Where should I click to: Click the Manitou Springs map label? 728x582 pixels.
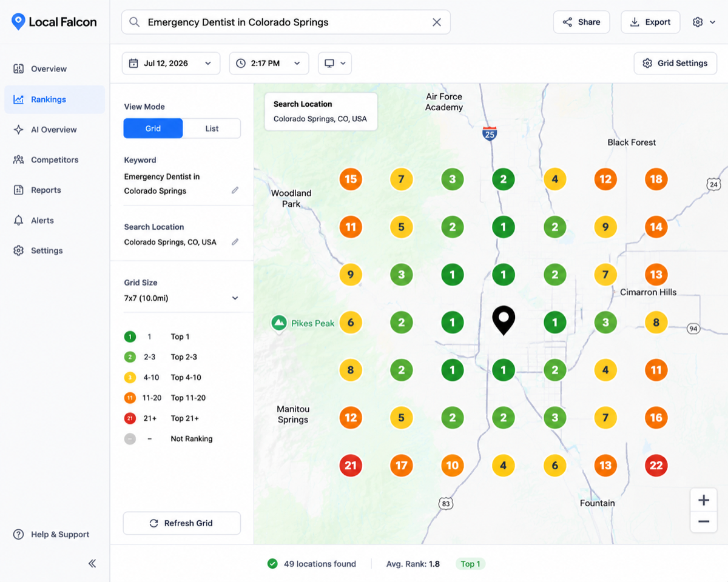coord(292,414)
